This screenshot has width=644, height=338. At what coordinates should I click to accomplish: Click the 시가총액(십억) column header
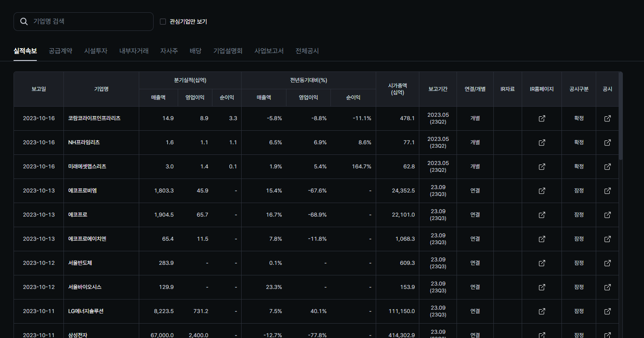[397, 89]
